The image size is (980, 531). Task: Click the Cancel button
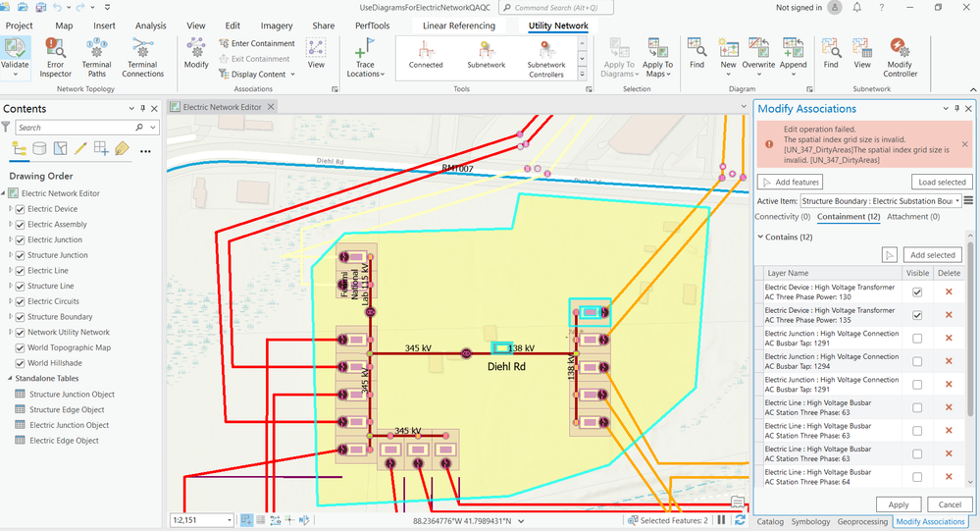pos(950,504)
